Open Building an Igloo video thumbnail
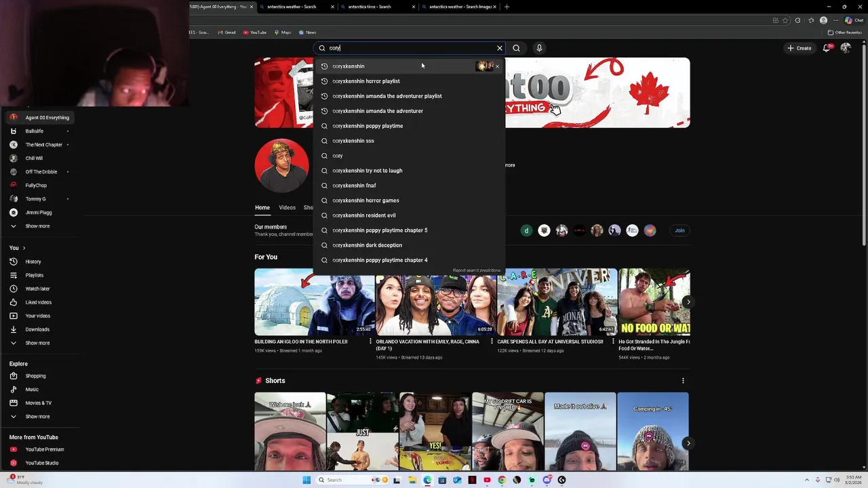This screenshot has width=868, height=488. (x=314, y=302)
